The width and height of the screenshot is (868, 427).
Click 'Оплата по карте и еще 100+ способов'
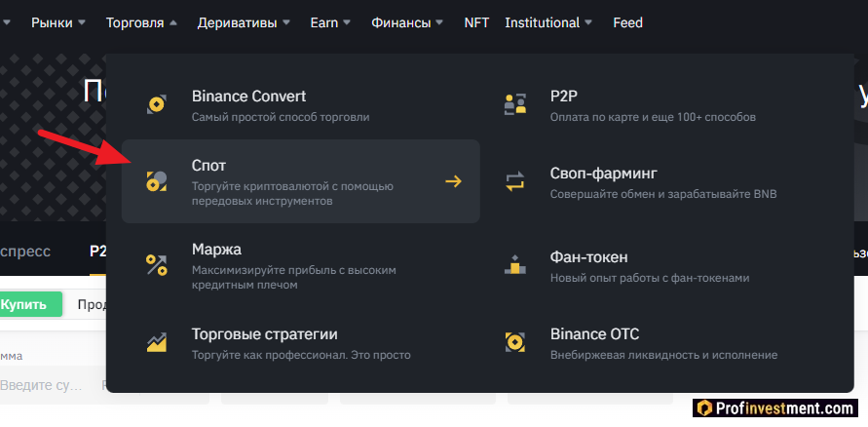click(654, 117)
